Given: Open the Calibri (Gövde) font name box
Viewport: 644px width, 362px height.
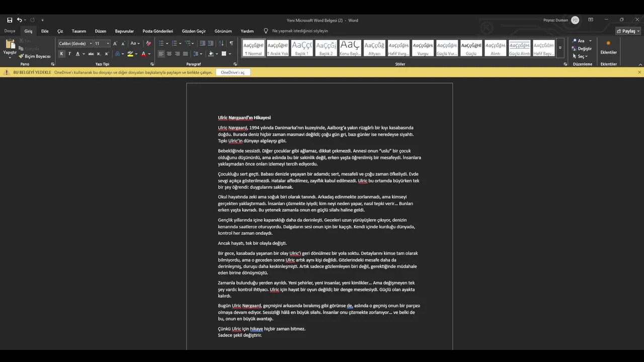Looking at the screenshot, I should click(x=75, y=44).
